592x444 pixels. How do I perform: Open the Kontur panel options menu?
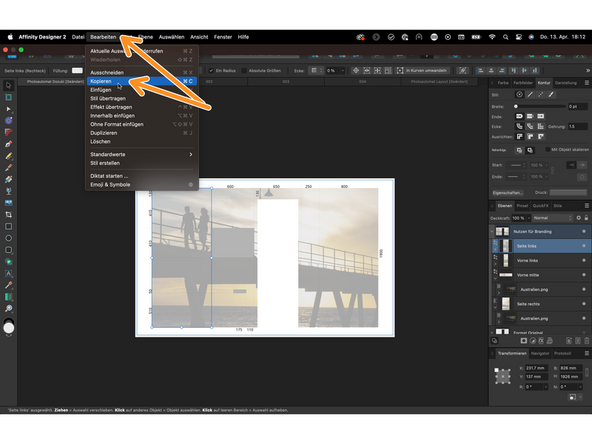click(x=586, y=83)
